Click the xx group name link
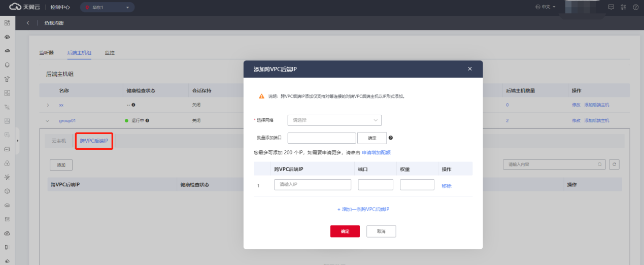 (x=61, y=105)
